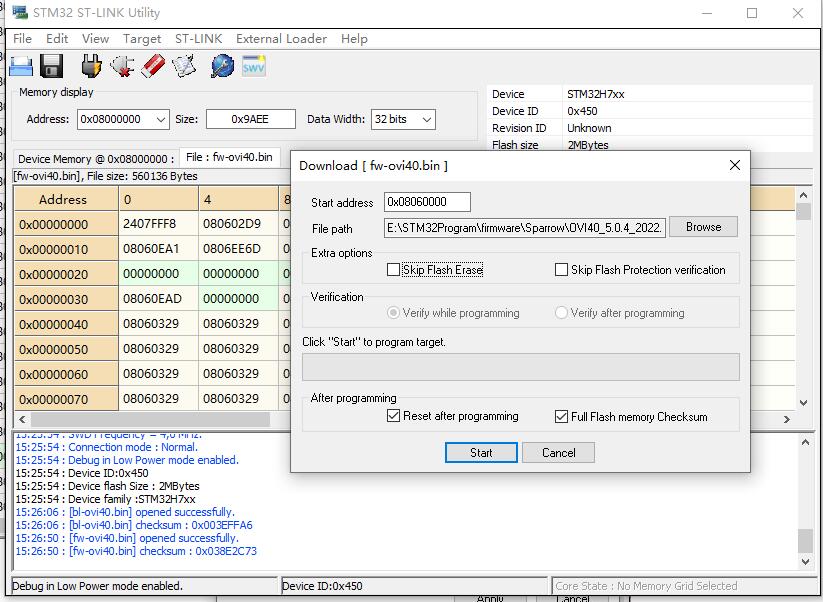The height and width of the screenshot is (602, 823).
Task: Select memory cell 2407FFF8
Action: click(x=159, y=224)
